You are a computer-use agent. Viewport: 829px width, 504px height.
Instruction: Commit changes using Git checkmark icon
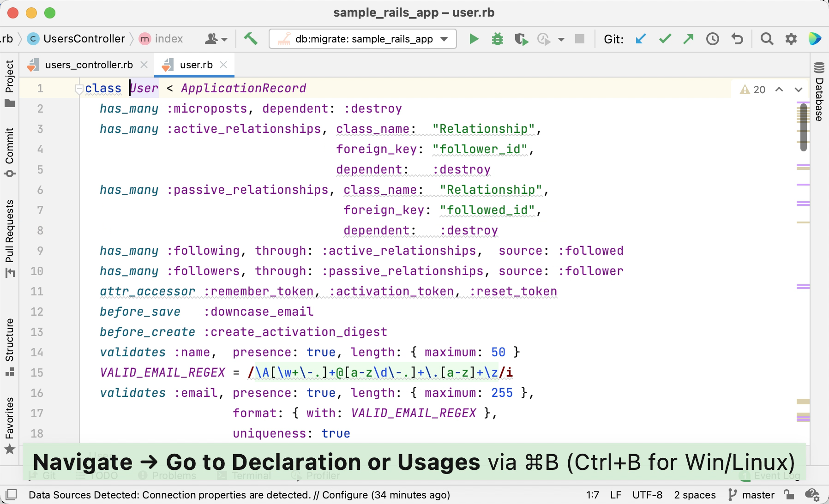pyautogui.click(x=665, y=39)
